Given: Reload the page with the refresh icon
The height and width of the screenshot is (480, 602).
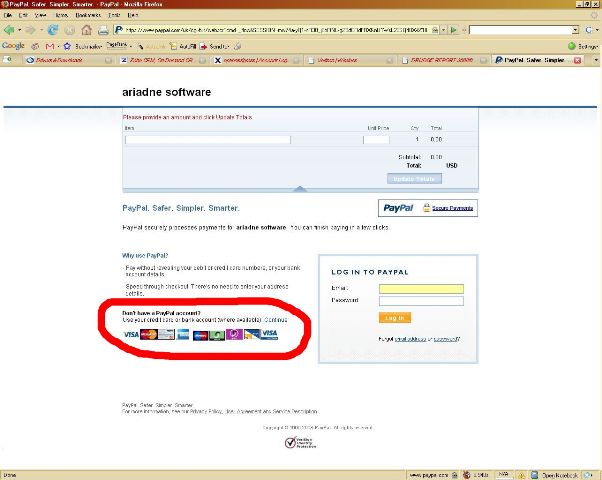Looking at the screenshot, I should coord(53,30).
